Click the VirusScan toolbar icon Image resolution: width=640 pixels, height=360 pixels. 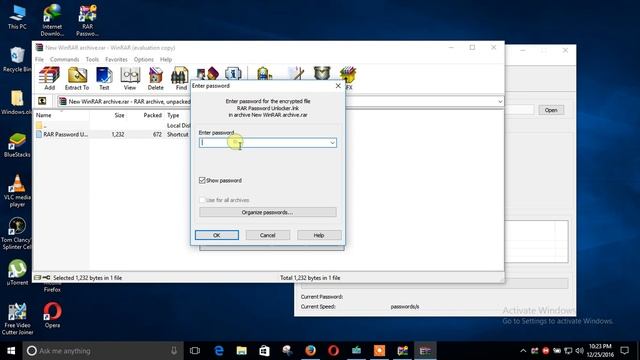[x=264, y=73]
